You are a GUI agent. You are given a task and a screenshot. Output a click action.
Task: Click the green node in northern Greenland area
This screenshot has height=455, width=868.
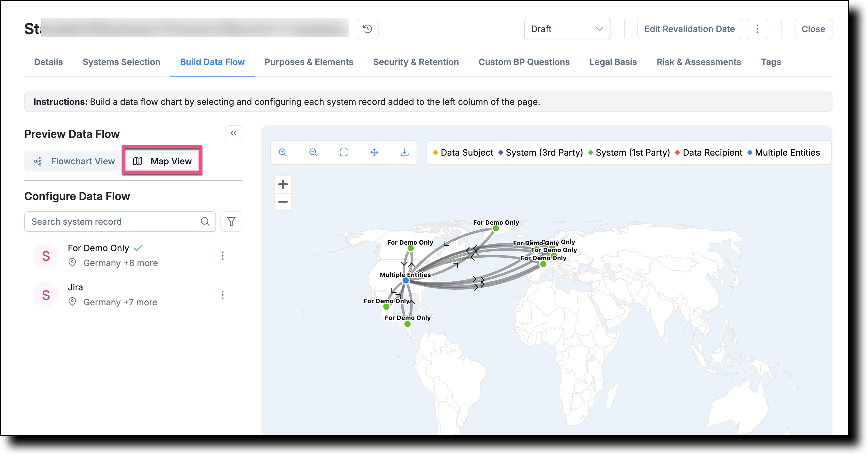[x=496, y=228]
